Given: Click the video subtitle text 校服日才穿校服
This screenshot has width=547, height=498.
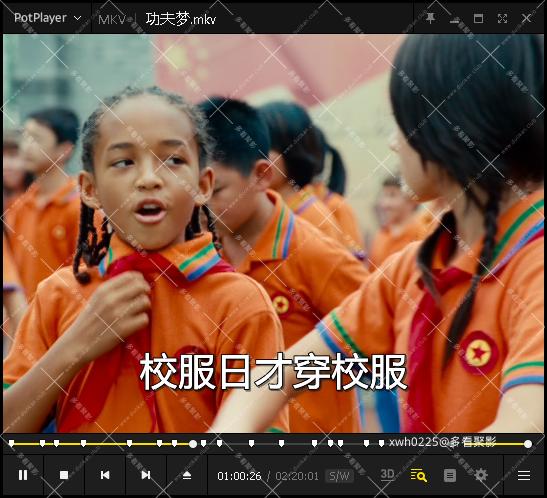Looking at the screenshot, I should (273, 371).
